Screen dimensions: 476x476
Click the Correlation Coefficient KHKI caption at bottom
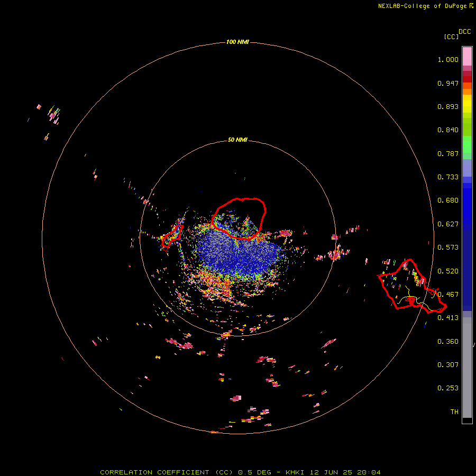(x=240, y=472)
